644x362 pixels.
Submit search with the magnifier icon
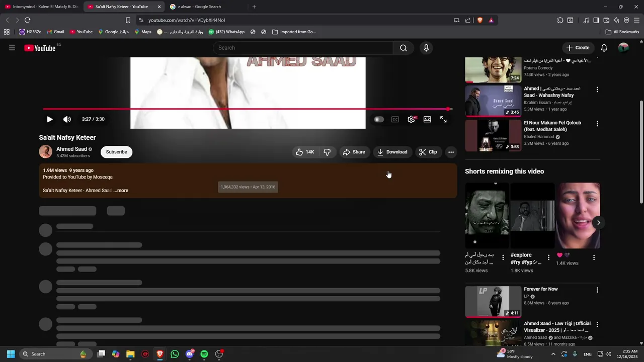pos(404,48)
